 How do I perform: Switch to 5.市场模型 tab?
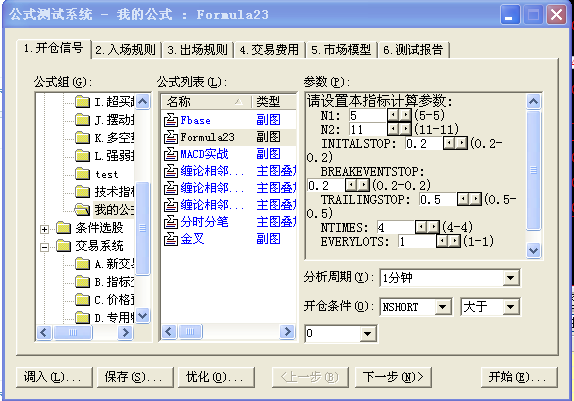pyautogui.click(x=341, y=49)
